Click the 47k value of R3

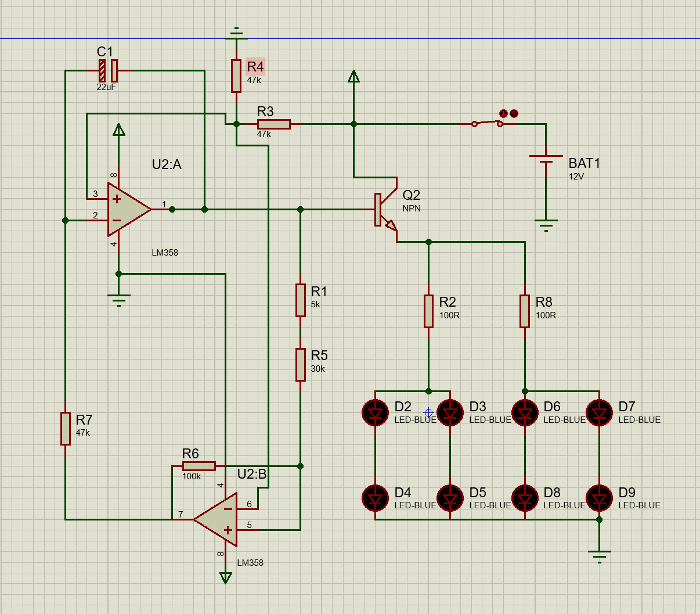click(264, 134)
